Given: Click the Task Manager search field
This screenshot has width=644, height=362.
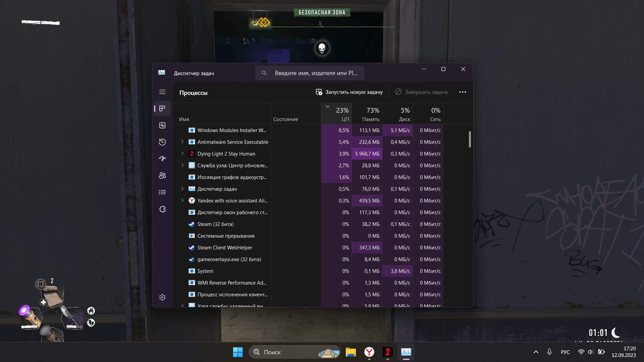Looking at the screenshot, I should 310,73.
